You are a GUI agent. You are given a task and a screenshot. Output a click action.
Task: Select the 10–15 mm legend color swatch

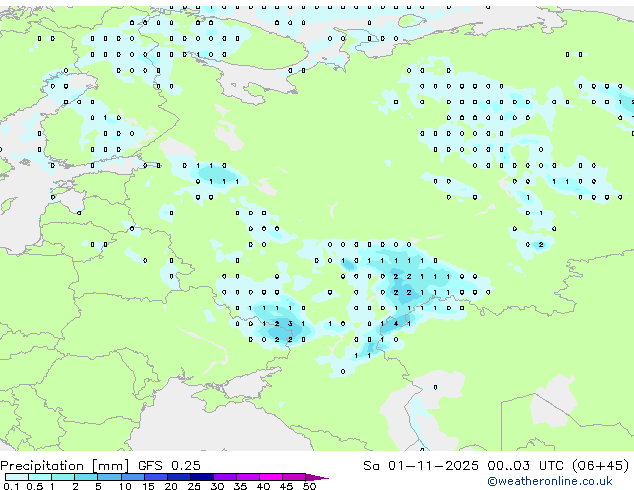(132, 477)
